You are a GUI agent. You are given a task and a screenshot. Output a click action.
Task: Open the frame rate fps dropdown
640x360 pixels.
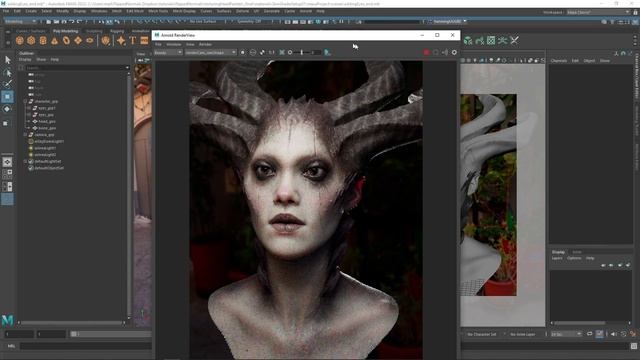pos(566,334)
